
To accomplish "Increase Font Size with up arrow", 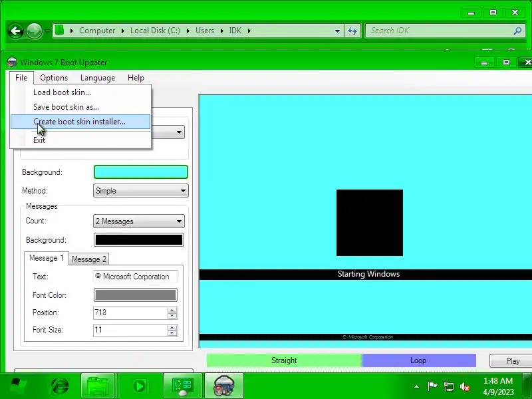I will click(172, 327).
